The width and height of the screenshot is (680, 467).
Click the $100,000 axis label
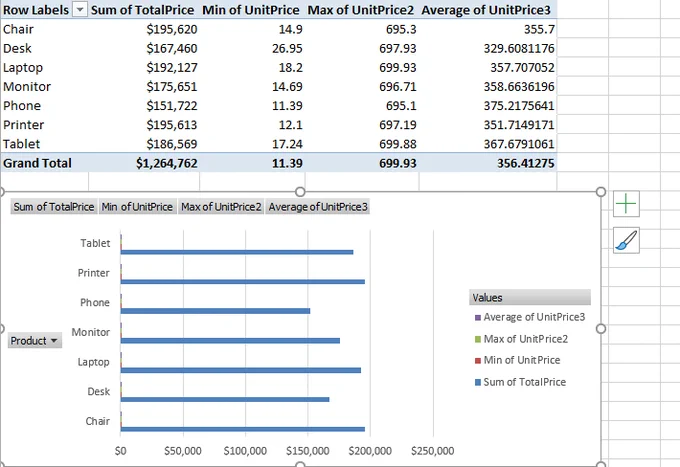point(245,451)
